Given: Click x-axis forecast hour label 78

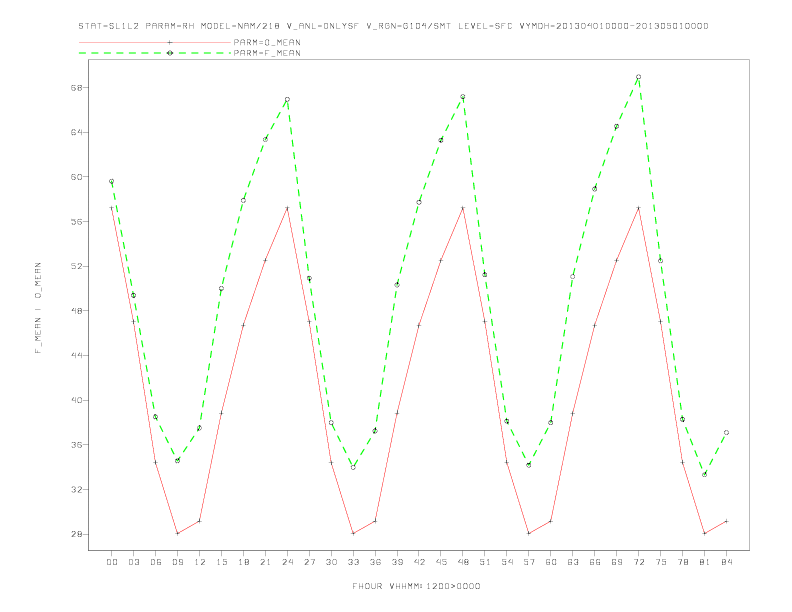Looking at the screenshot, I should [x=683, y=562].
